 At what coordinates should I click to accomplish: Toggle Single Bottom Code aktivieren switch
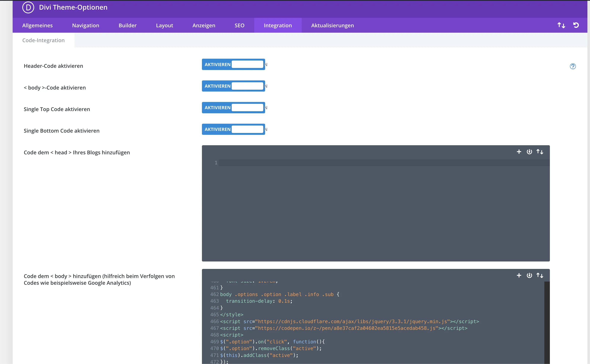coord(233,129)
